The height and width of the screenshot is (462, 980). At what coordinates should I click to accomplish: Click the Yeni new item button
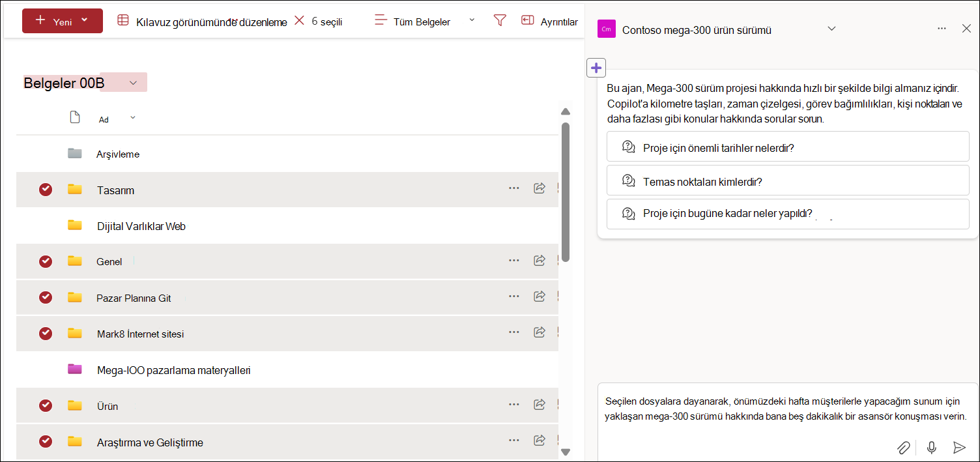(63, 21)
